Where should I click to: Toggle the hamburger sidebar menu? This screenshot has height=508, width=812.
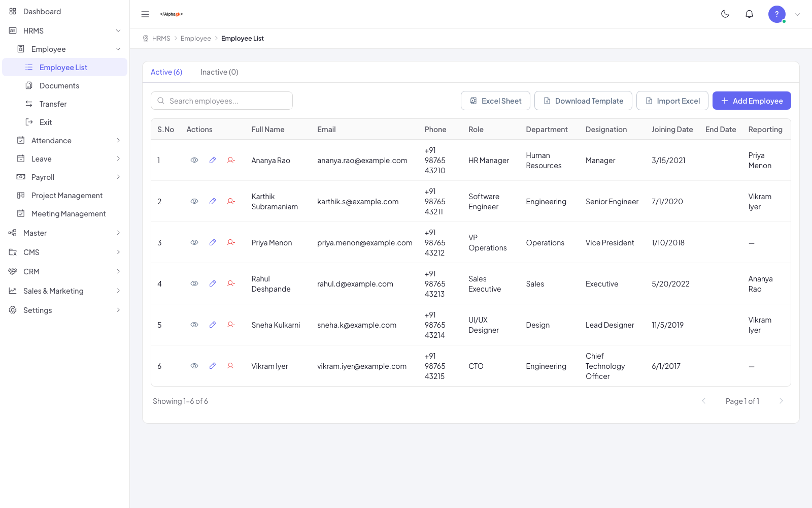point(145,14)
